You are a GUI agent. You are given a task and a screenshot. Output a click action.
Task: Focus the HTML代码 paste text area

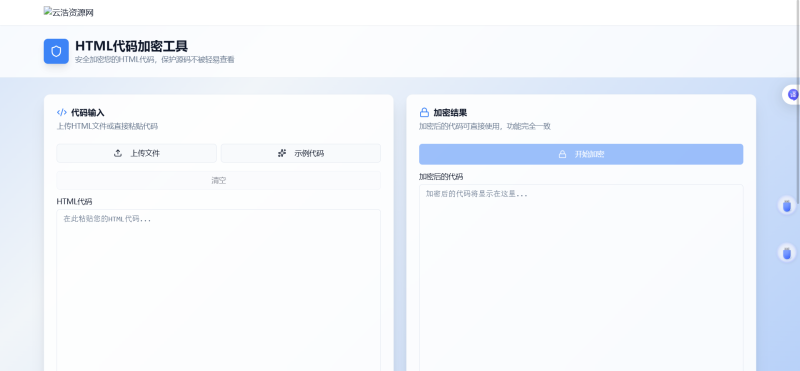(218, 290)
